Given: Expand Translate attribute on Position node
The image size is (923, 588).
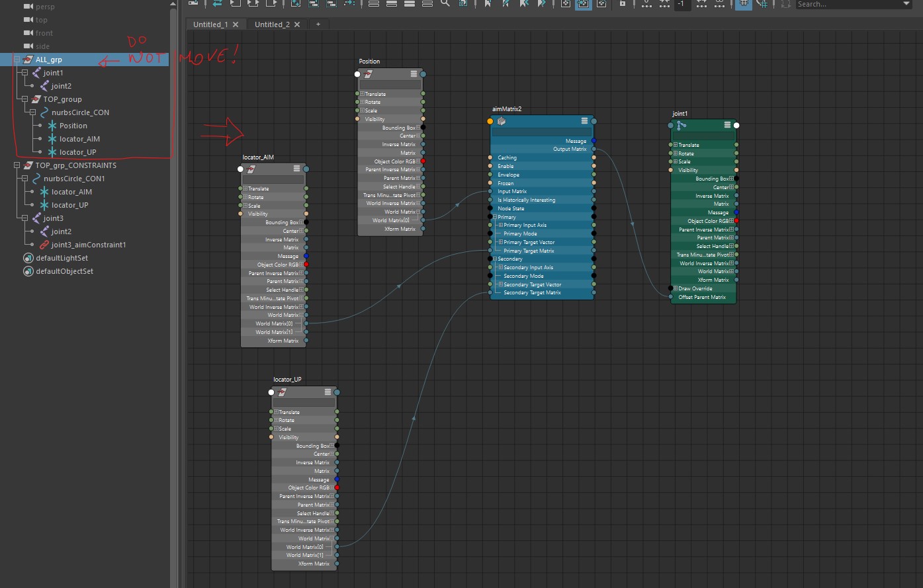Looking at the screenshot, I should point(363,94).
